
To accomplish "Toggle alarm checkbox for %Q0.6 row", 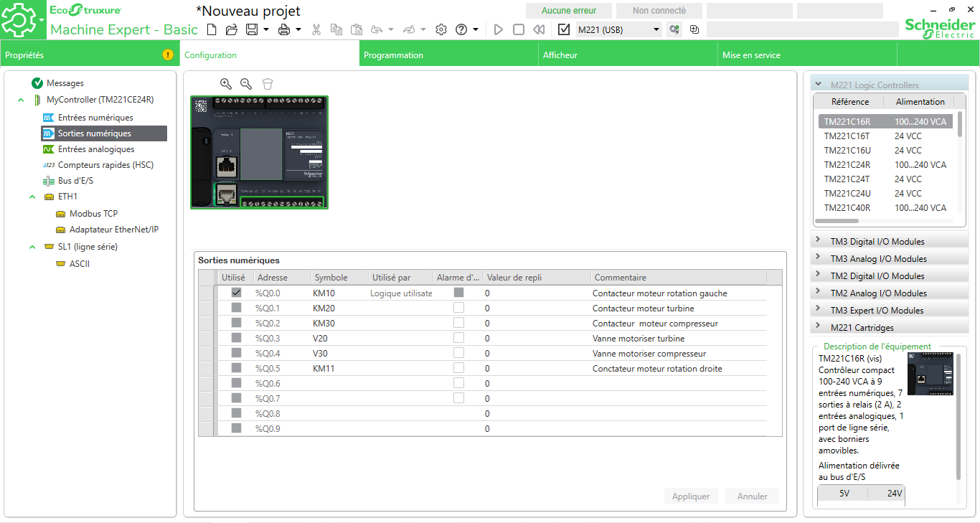I will (x=458, y=383).
